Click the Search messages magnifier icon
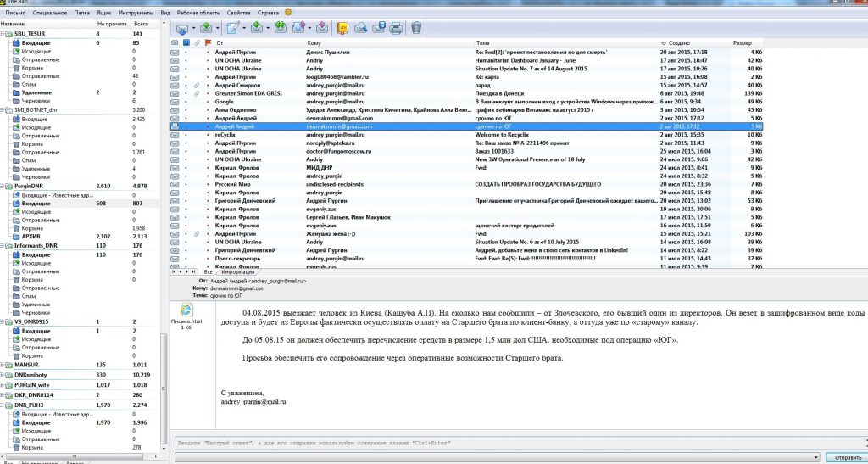This screenshot has width=868, height=464. coord(360,28)
